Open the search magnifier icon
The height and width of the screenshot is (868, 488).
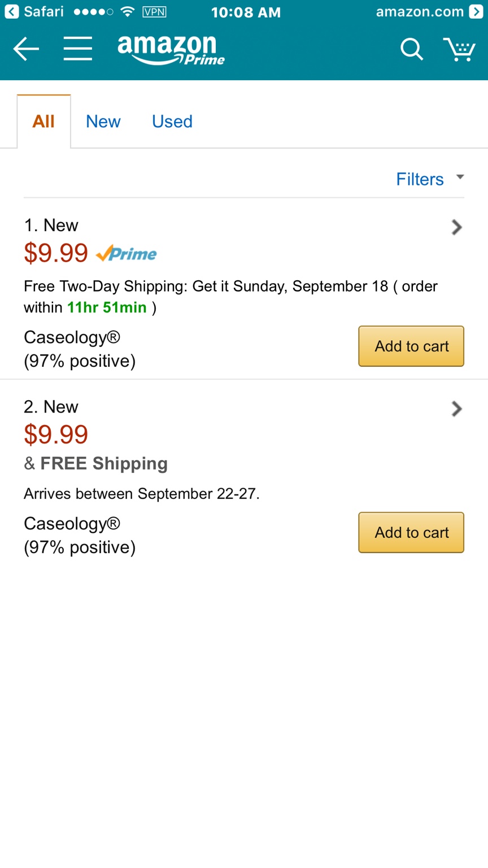(x=411, y=49)
